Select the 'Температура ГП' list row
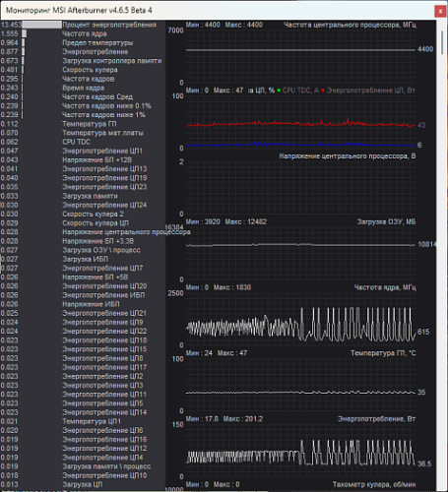The image size is (448, 492). (83, 124)
